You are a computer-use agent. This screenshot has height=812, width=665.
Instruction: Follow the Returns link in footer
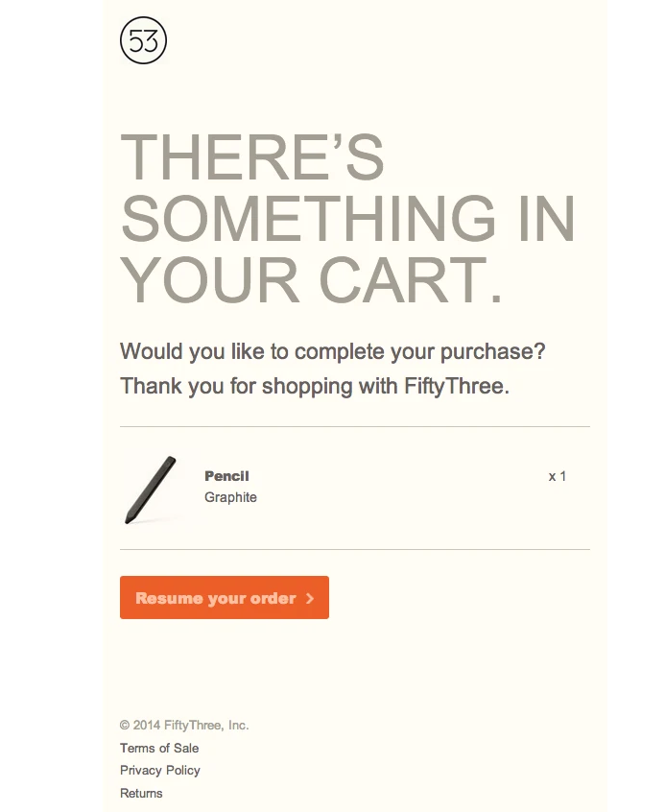click(141, 793)
